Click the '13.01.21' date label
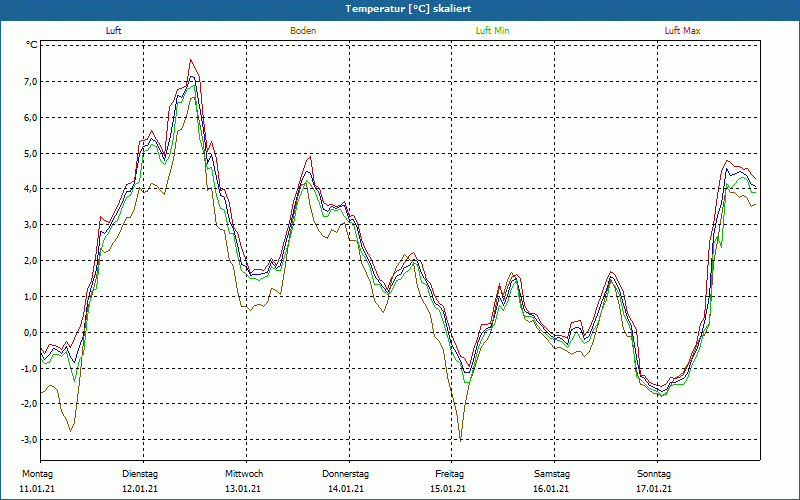 tap(243, 489)
